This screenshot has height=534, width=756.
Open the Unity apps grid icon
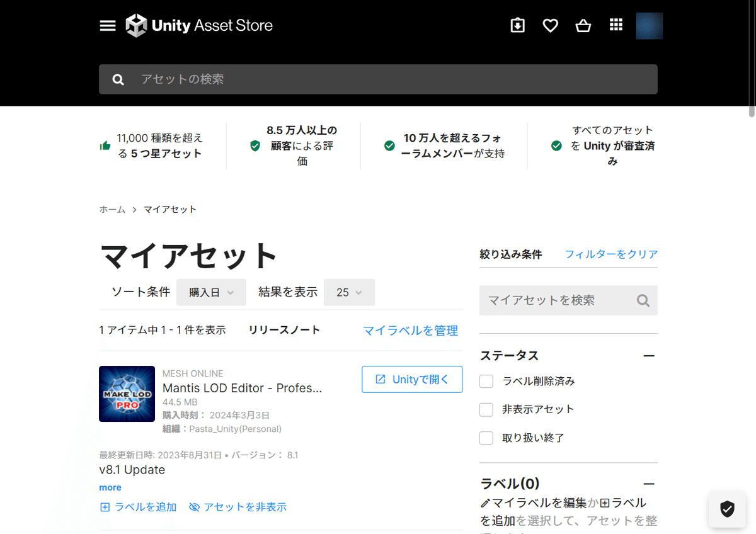pos(616,25)
